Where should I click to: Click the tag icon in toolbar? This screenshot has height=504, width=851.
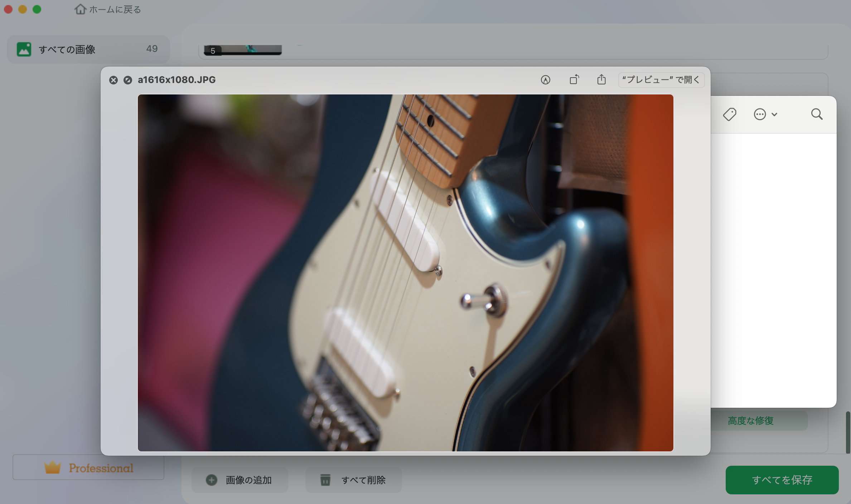729,114
